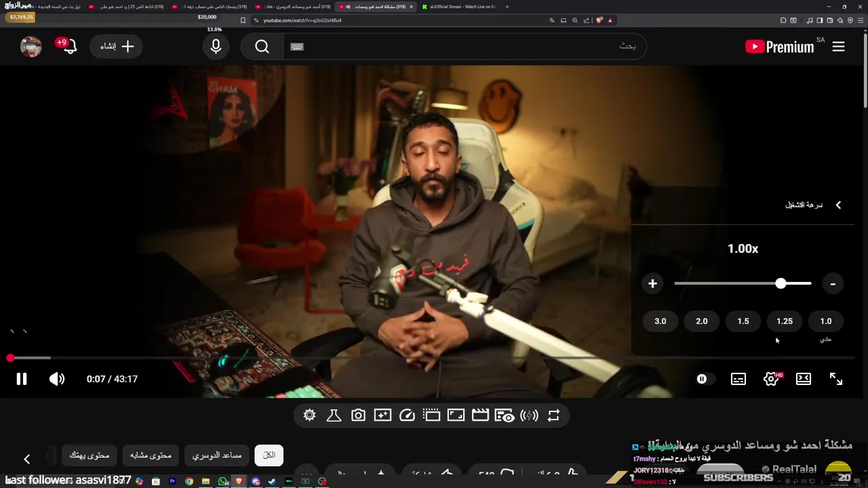Viewport: 868px width, 488px height.
Task: Enter fullscreen mode
Action: pyautogui.click(x=836, y=379)
